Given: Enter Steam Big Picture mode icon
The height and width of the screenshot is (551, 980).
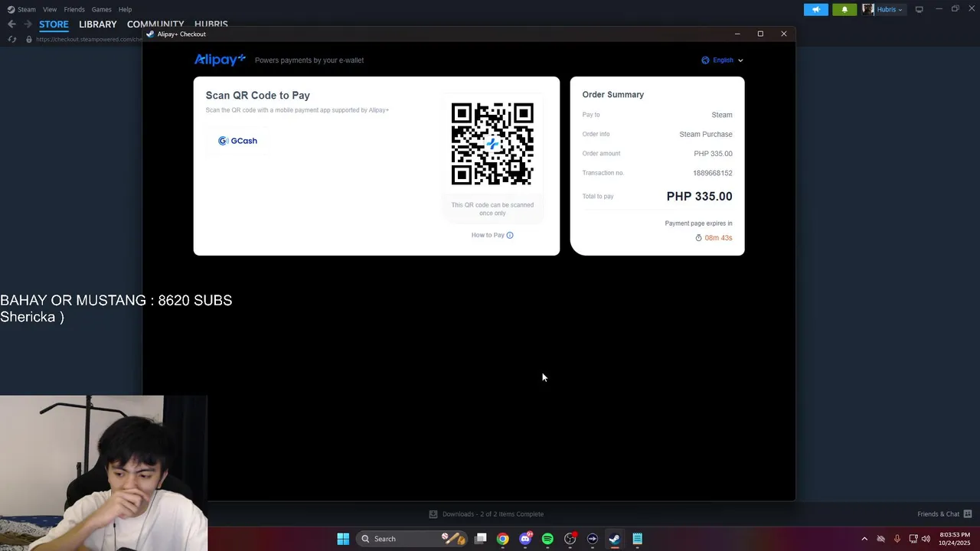Looking at the screenshot, I should (920, 9).
